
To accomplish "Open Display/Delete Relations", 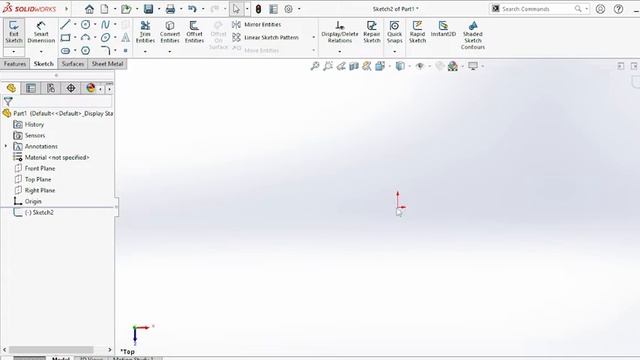I will (340, 32).
